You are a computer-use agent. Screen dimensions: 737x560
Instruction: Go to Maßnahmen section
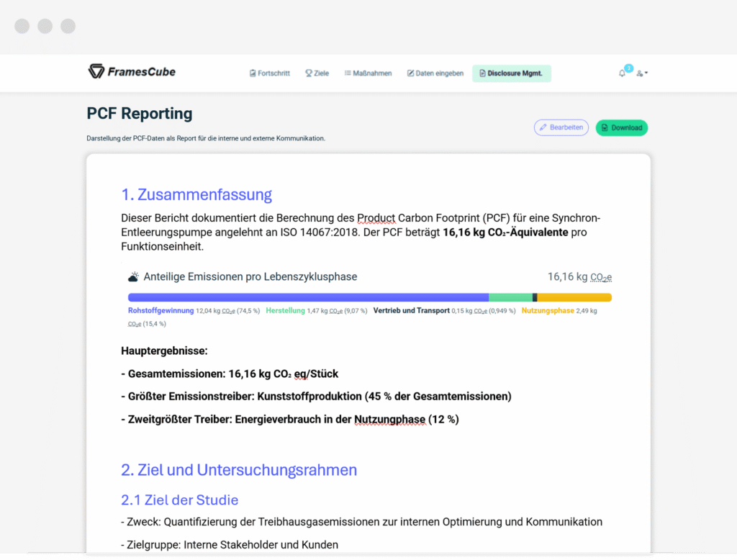pyautogui.click(x=368, y=73)
